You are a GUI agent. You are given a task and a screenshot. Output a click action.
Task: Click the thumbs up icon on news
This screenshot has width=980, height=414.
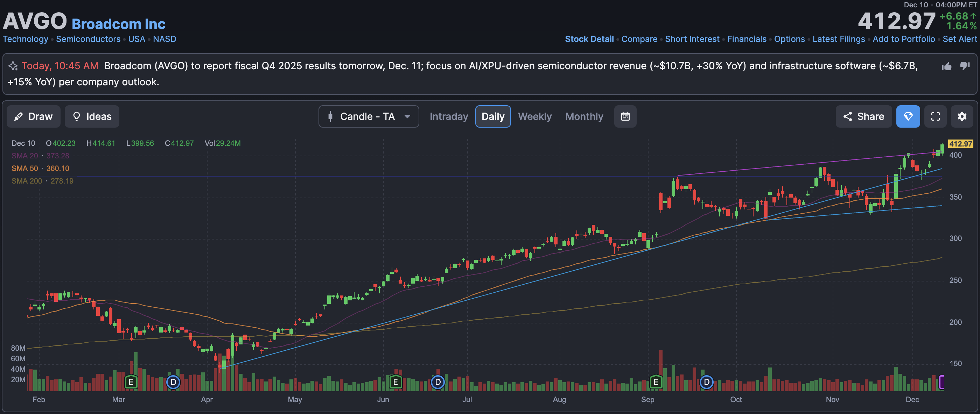pos(946,66)
